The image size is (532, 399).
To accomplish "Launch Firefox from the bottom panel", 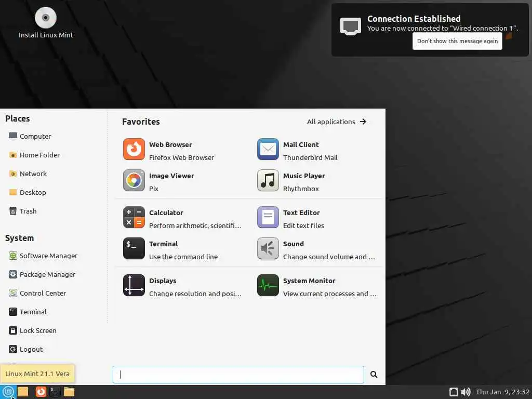I will 41,392.
